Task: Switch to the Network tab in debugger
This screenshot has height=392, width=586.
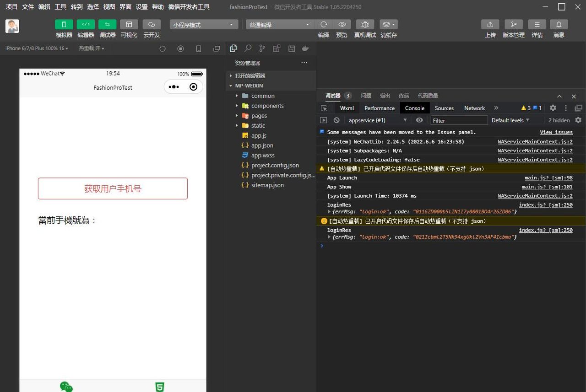Action: coord(474,108)
